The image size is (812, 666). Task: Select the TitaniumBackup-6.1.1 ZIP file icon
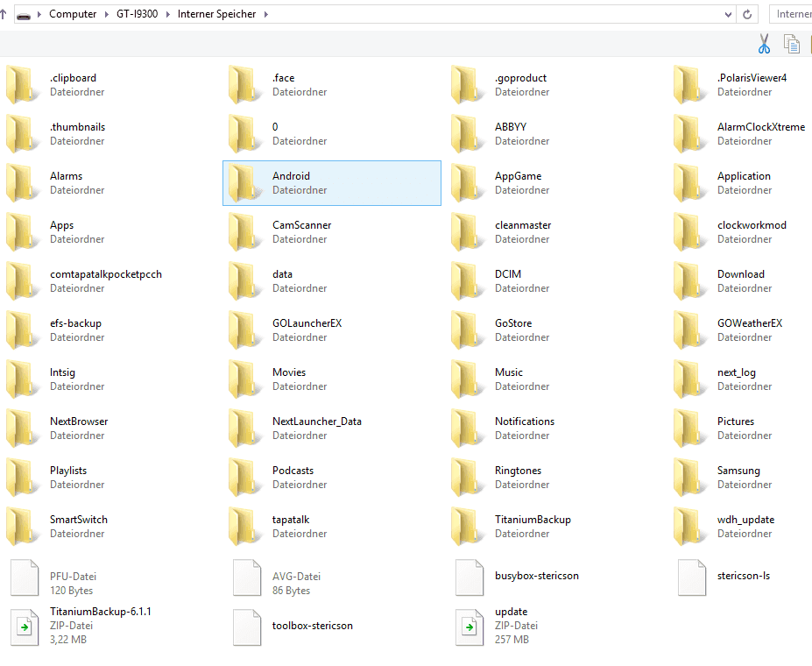(25, 627)
